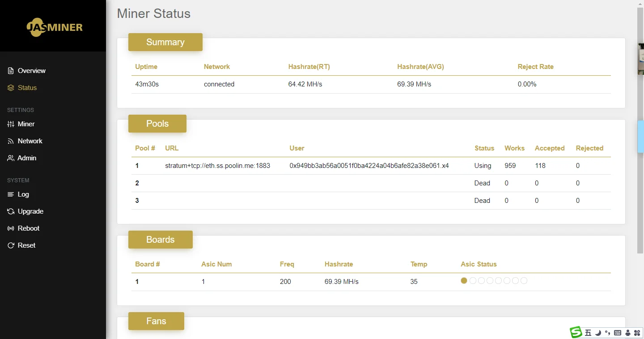Click the user account icon in IME bar
This screenshot has width=644, height=339.
(x=628, y=333)
